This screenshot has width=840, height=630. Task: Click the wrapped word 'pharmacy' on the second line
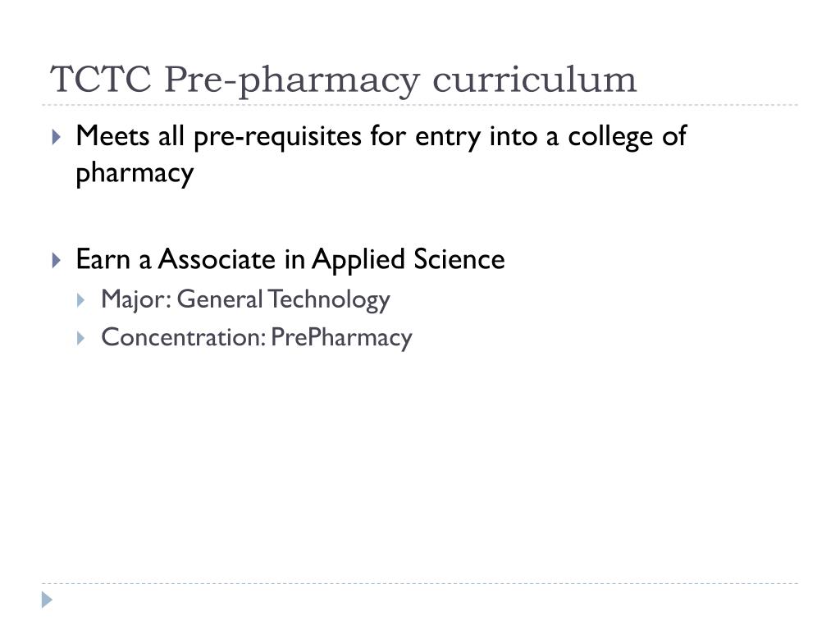click(135, 173)
